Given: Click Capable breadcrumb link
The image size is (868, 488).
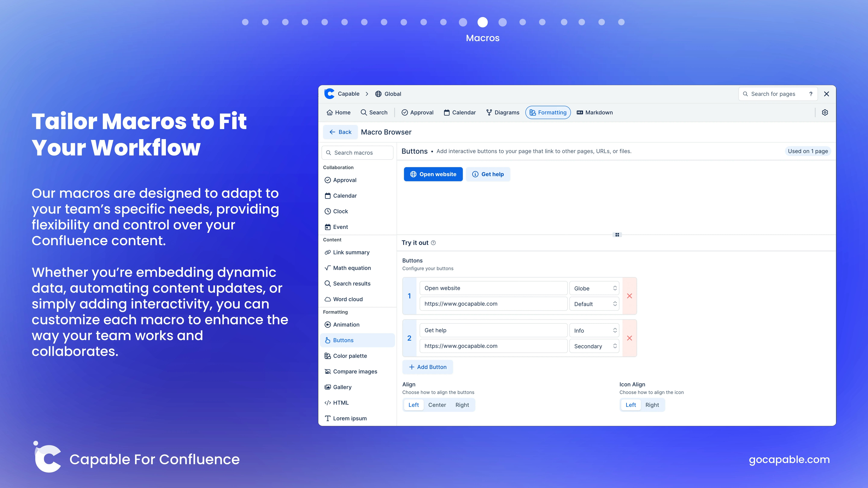Looking at the screenshot, I should 348,94.
